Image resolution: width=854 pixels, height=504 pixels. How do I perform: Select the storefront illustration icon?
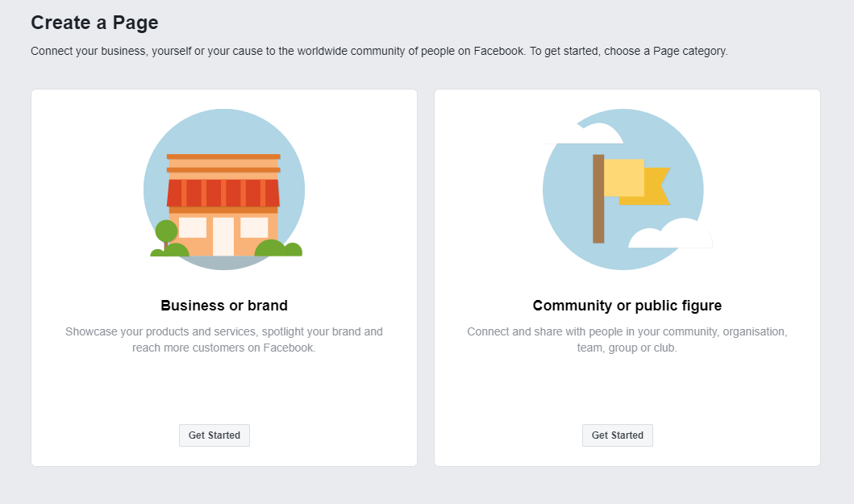click(x=224, y=190)
